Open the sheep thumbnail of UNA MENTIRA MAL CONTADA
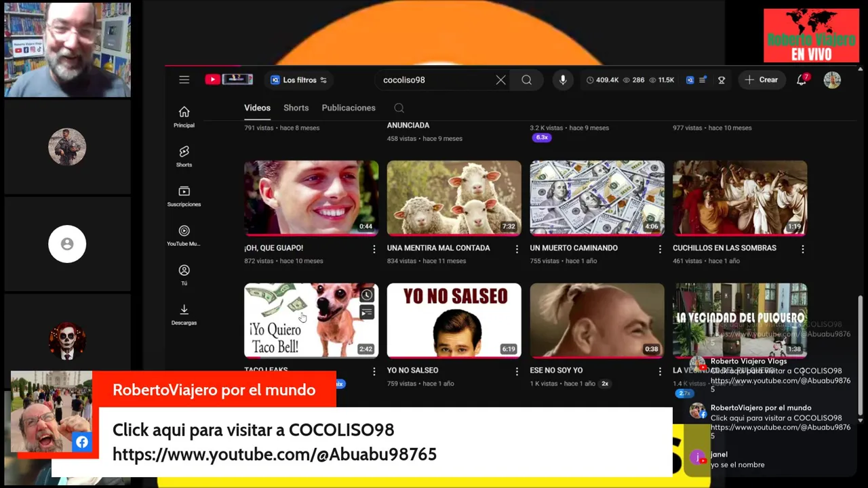The width and height of the screenshot is (868, 488). tap(454, 198)
